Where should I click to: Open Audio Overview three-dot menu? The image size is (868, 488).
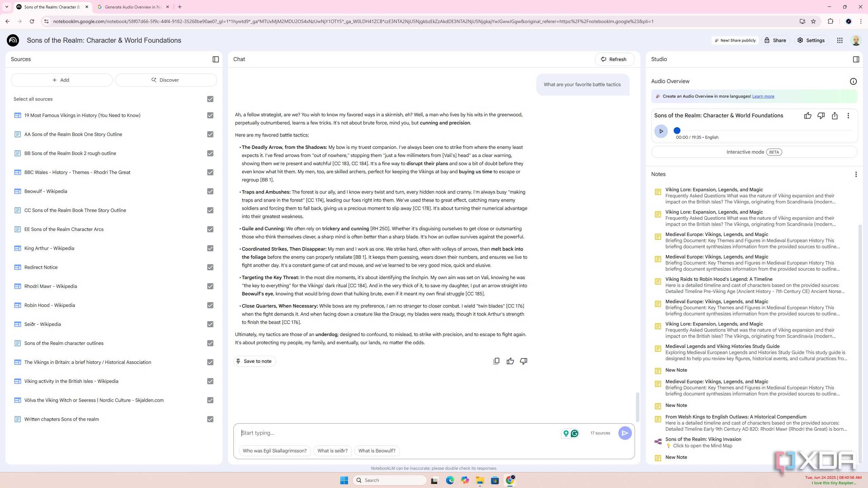[x=848, y=116]
